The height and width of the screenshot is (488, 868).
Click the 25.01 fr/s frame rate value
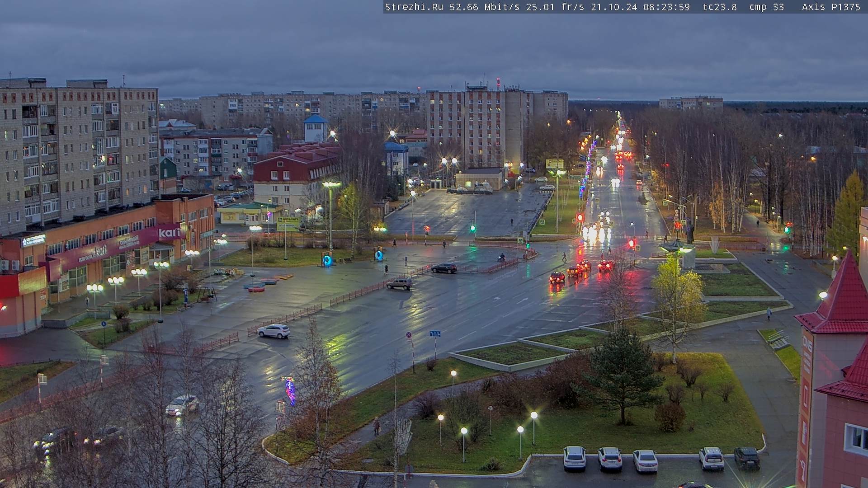(555, 7)
